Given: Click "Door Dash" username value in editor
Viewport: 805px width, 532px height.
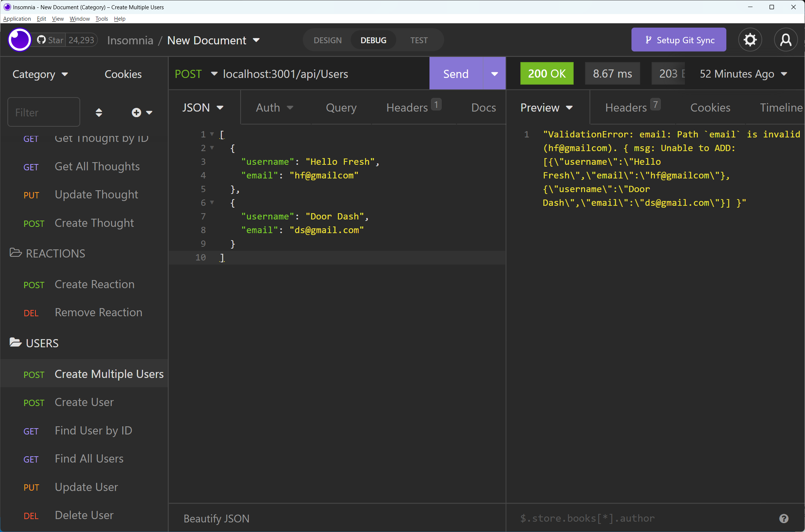Looking at the screenshot, I should (x=334, y=216).
